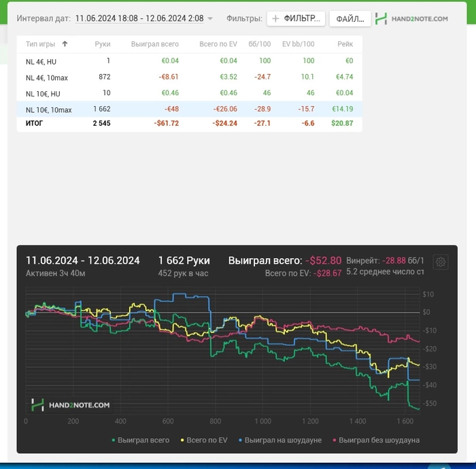Select the NL 10€, 10max row
This screenshot has height=469, width=476.
pos(190,109)
